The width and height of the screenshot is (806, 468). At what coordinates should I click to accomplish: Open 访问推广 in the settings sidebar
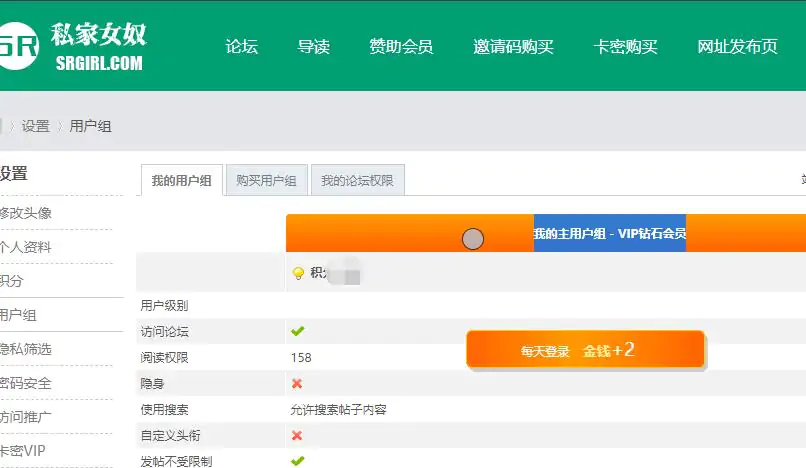(26, 417)
